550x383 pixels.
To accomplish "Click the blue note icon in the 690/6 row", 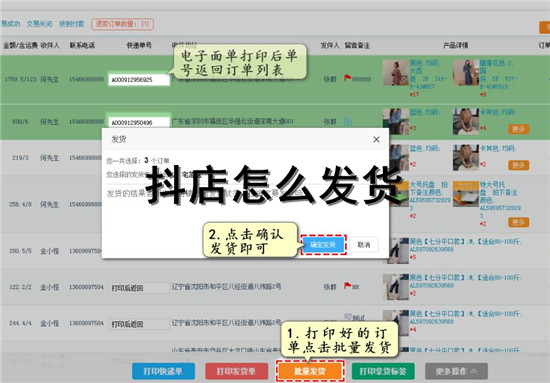I will (348, 122).
